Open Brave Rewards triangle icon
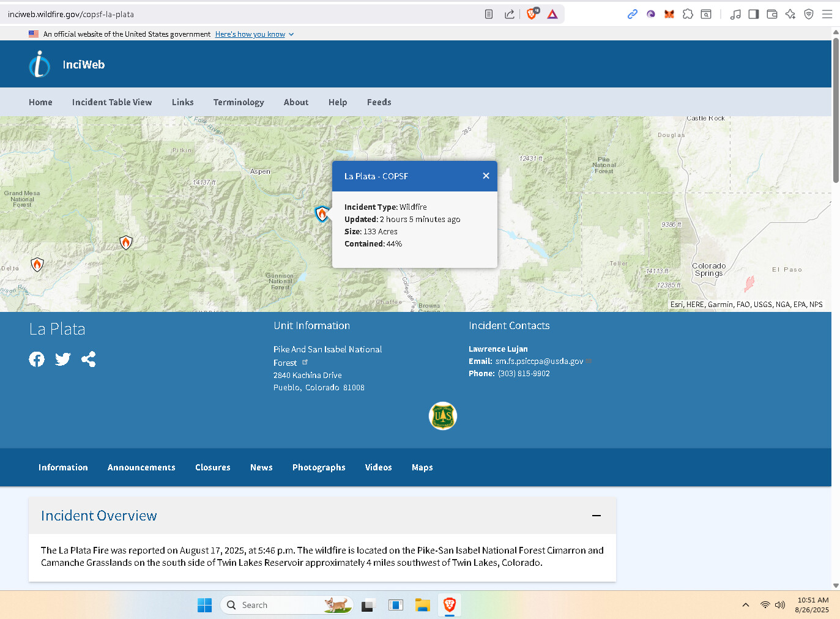This screenshot has height=619, width=840. coord(552,14)
